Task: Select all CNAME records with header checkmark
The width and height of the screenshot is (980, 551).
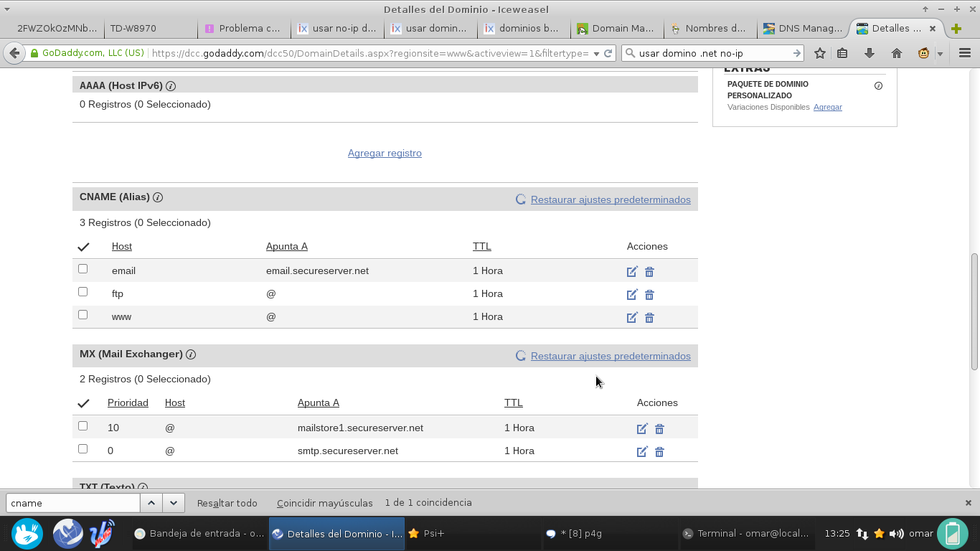Action: coord(83,247)
